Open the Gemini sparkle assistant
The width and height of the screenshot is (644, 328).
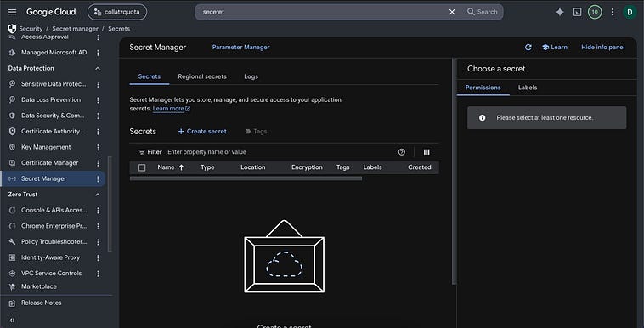559,12
